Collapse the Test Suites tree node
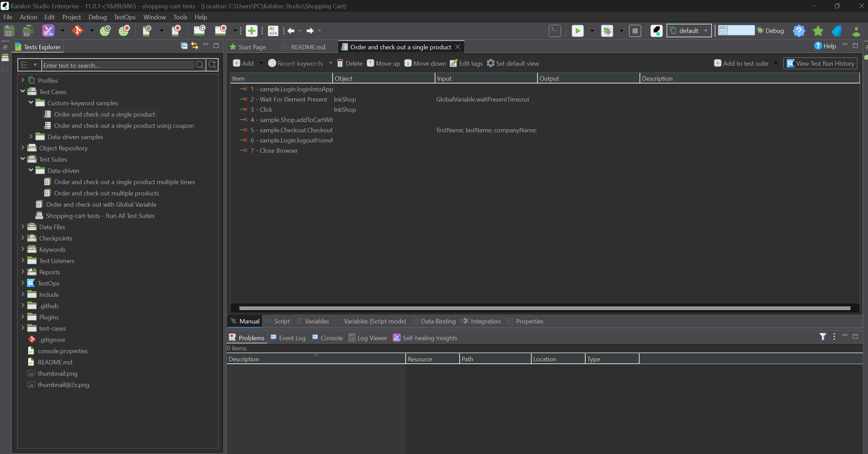This screenshot has width=868, height=454. point(23,159)
